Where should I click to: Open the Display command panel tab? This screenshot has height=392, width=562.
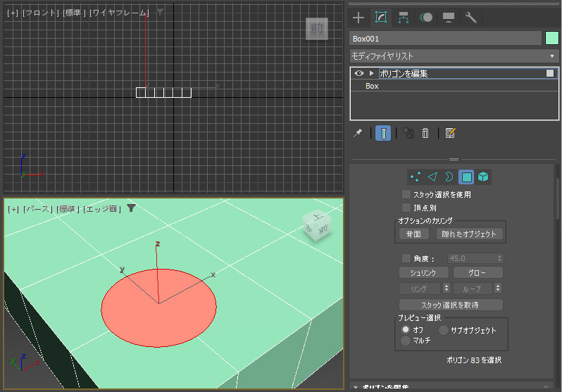tap(449, 17)
